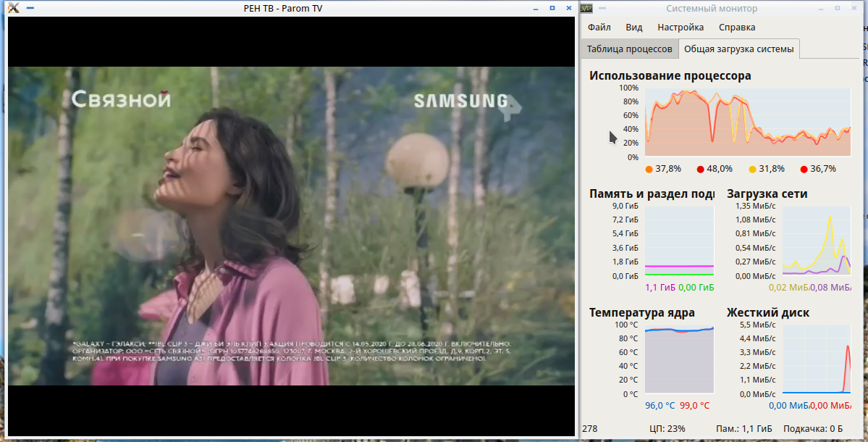Click the yellow 31,8% CPU core indicator
Image resolution: width=868 pixels, height=442 pixels.
pyautogui.click(x=752, y=170)
